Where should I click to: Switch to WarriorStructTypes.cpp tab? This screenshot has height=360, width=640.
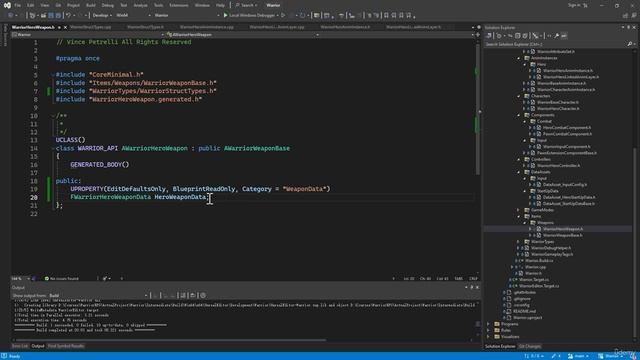(91, 27)
